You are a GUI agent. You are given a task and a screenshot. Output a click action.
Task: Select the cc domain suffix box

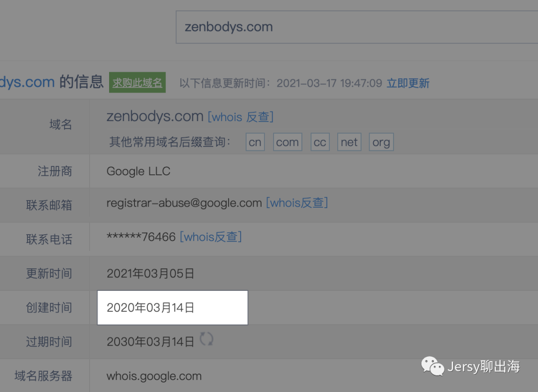[x=320, y=142]
